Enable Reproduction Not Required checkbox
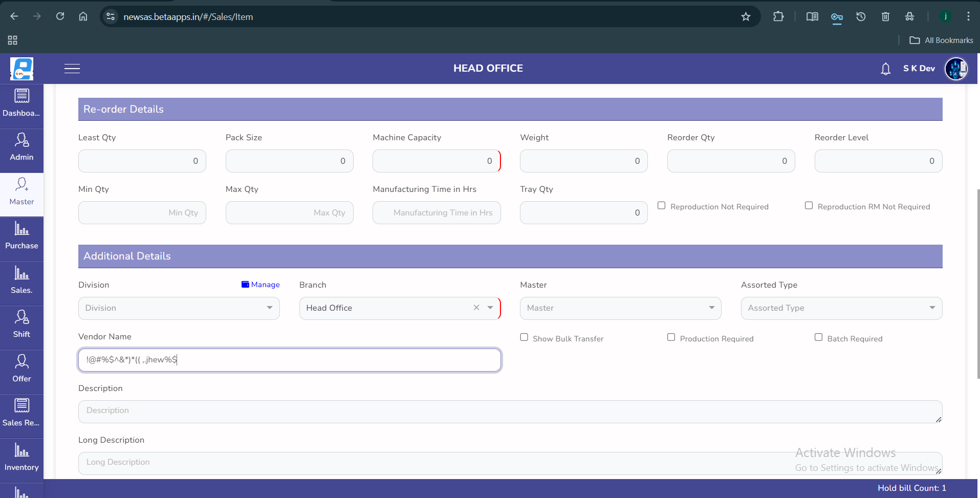 point(662,206)
